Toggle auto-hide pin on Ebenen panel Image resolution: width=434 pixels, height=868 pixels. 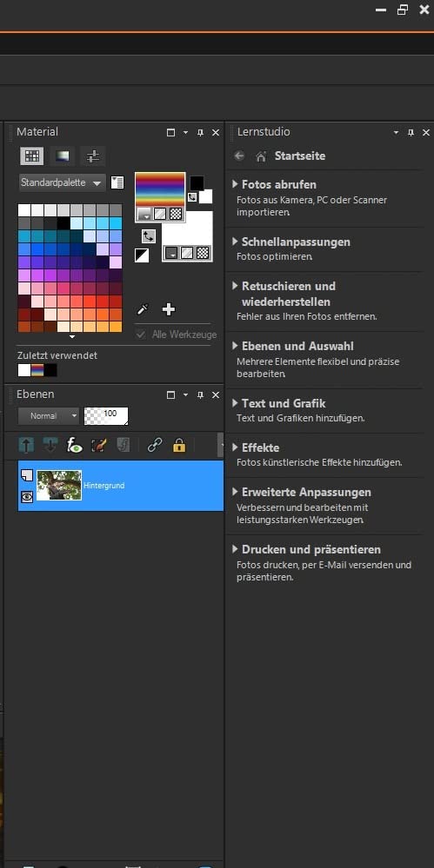(x=201, y=395)
